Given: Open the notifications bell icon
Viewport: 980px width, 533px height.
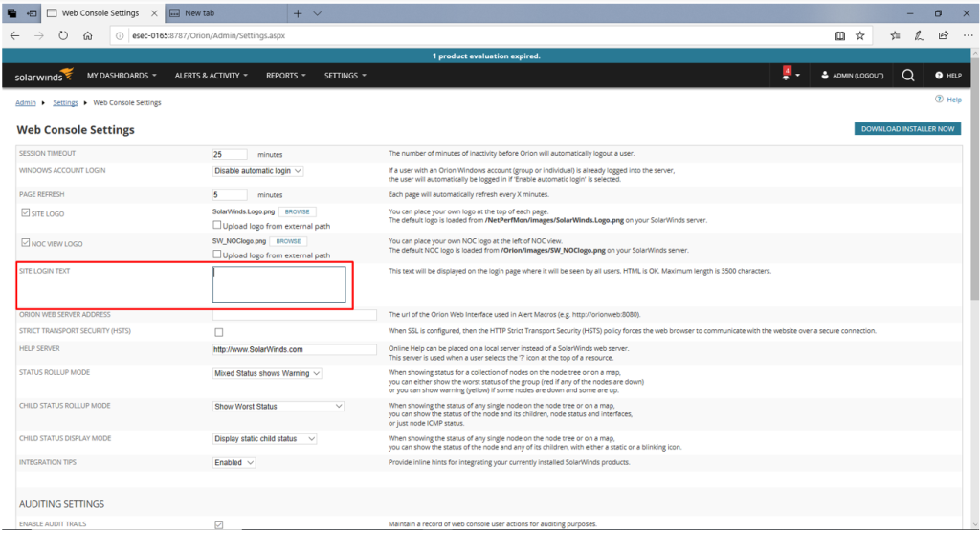Looking at the screenshot, I should (787, 75).
